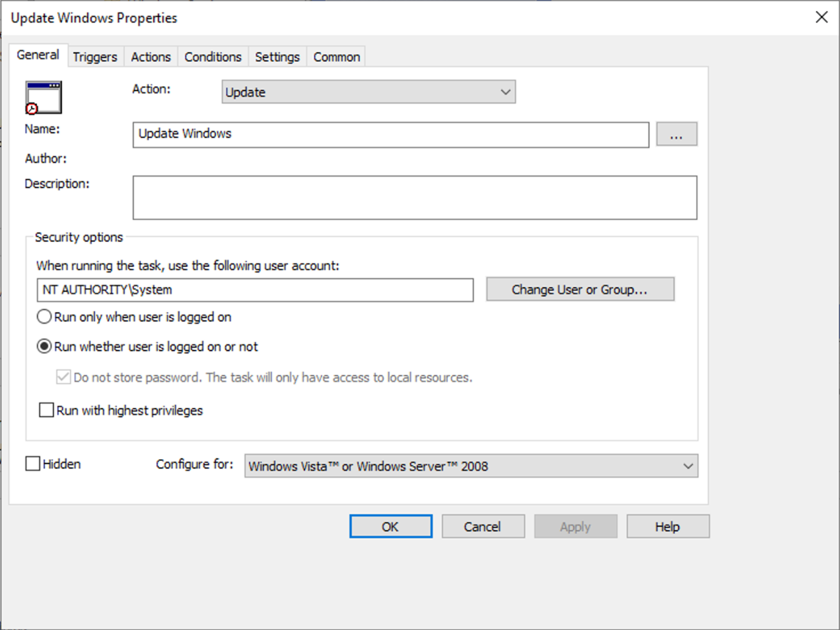Image resolution: width=840 pixels, height=630 pixels.
Task: Select the General tab
Action: [38, 55]
